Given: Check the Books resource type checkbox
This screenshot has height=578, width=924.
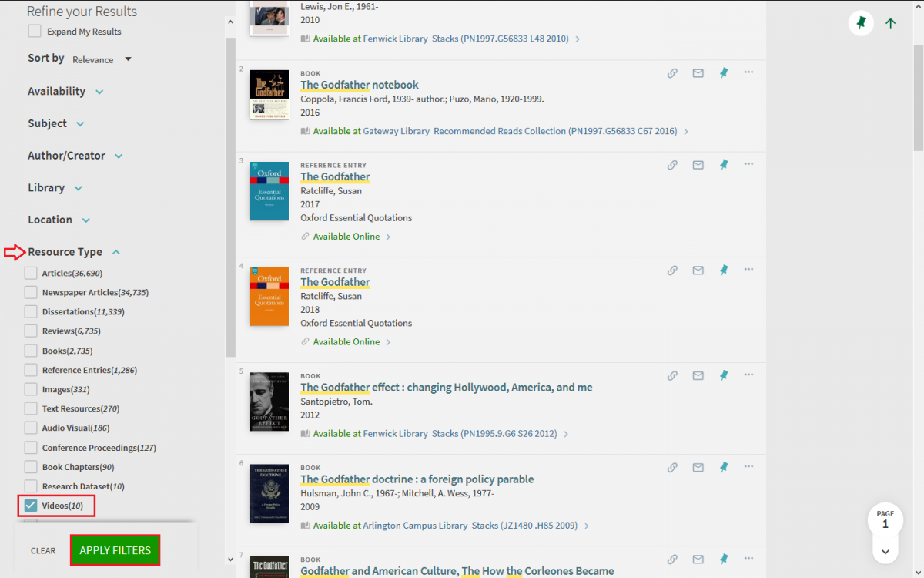Looking at the screenshot, I should pos(31,351).
